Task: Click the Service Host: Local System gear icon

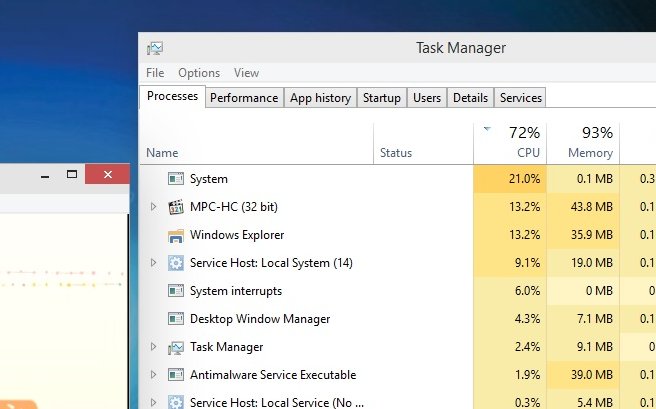Action: point(176,263)
